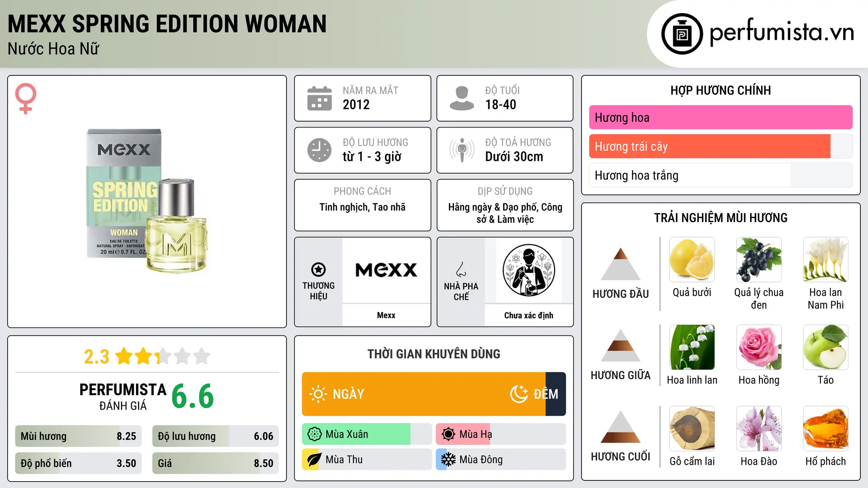Click the perfumista.vn perfume bottle logo icon
This screenshot has height=488, width=868.
[x=682, y=34]
